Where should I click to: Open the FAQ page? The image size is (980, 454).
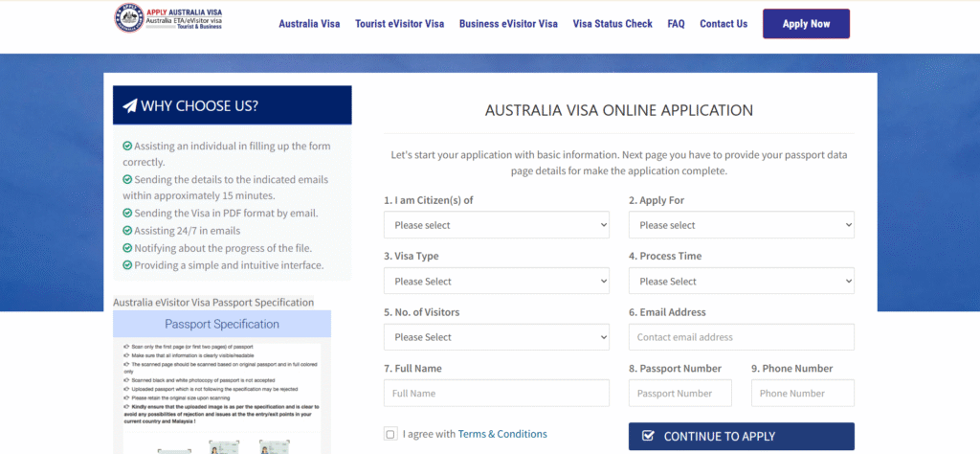pyautogui.click(x=676, y=24)
